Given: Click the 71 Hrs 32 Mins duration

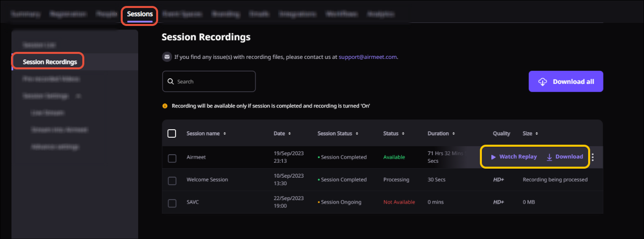Looking at the screenshot, I should point(446,157).
